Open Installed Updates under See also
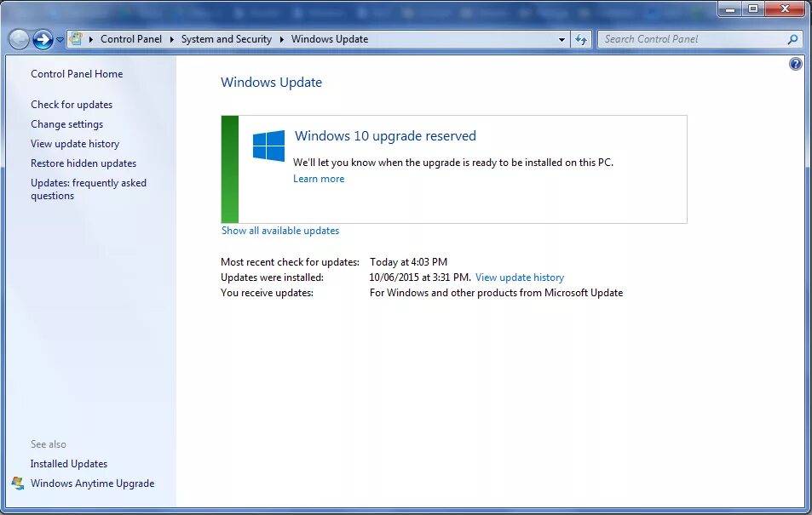Viewport: 812px width, 515px height. point(69,464)
